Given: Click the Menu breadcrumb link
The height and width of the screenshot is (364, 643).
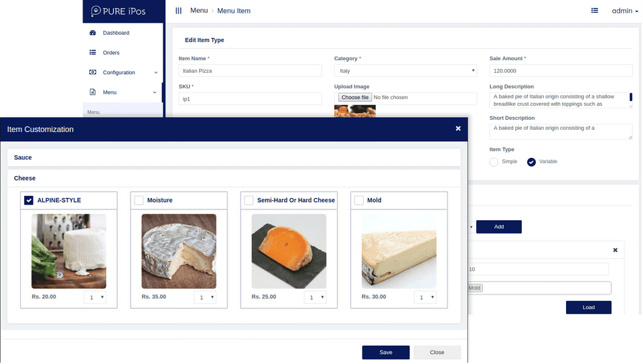Looking at the screenshot, I should coord(199,11).
